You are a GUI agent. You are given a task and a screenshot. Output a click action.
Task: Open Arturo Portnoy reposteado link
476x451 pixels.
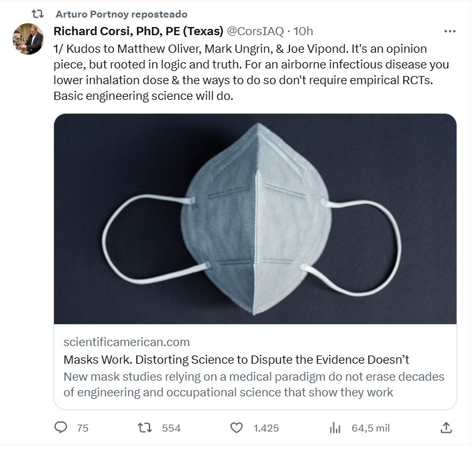point(121,14)
